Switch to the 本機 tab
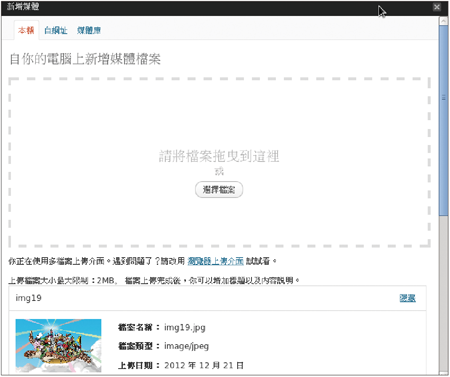The image size is (450, 377). pos(26,30)
